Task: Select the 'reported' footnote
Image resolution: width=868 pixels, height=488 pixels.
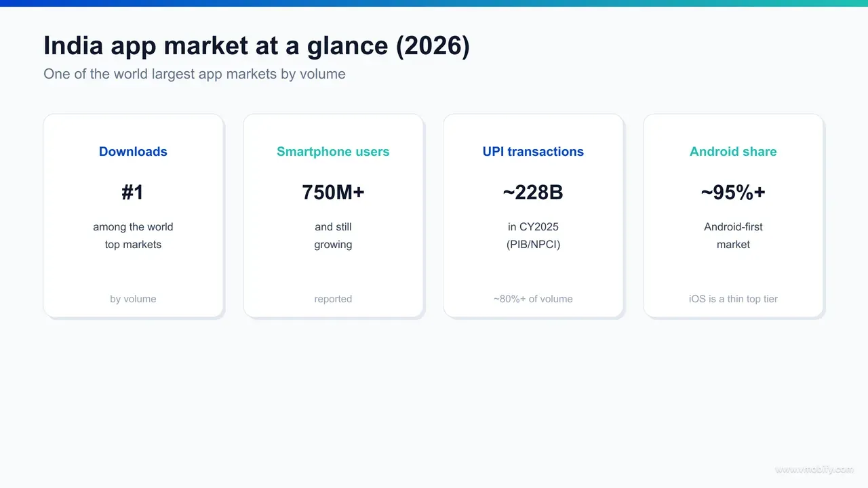Action: click(x=333, y=299)
